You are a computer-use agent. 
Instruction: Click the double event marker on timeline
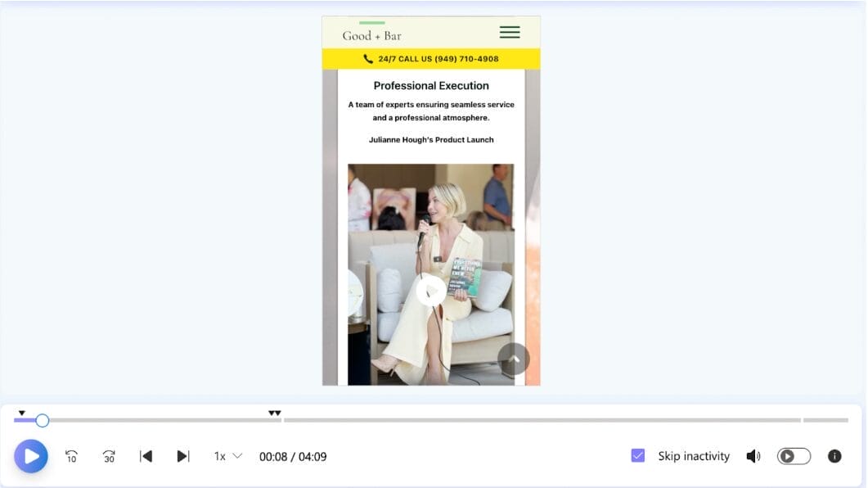click(275, 413)
